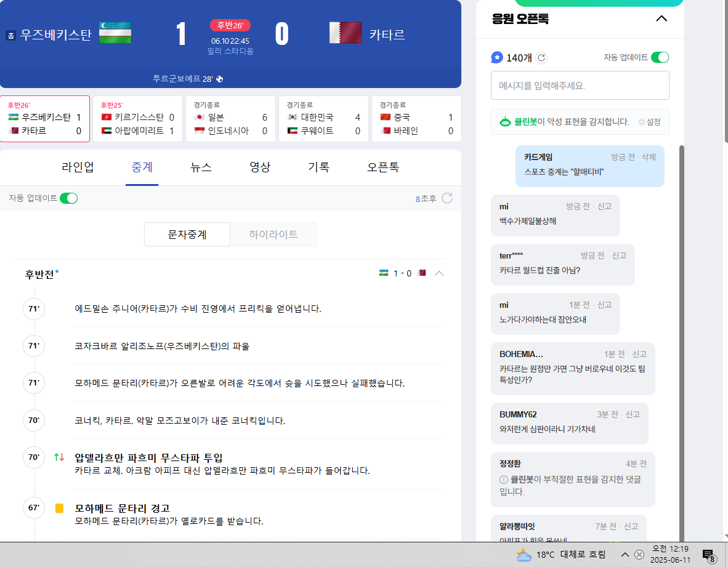Disable 자동 업데이트 in the open talk panel

(660, 57)
